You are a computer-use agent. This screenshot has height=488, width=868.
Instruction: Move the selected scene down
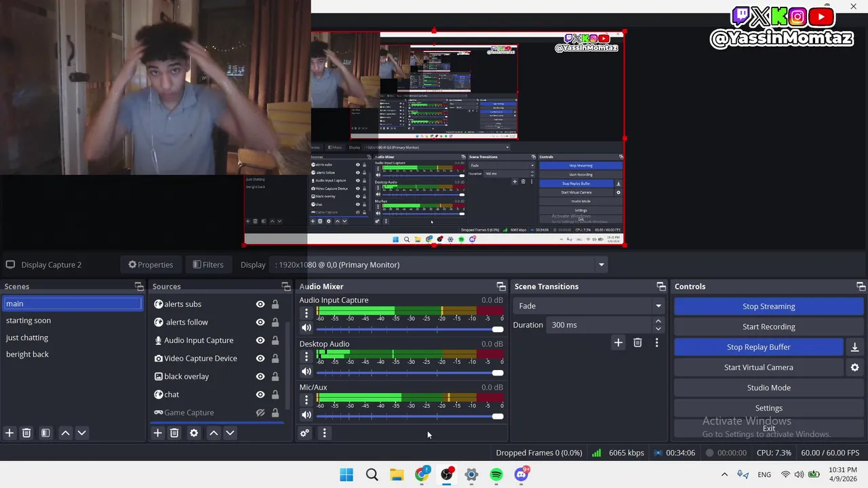pos(82,433)
